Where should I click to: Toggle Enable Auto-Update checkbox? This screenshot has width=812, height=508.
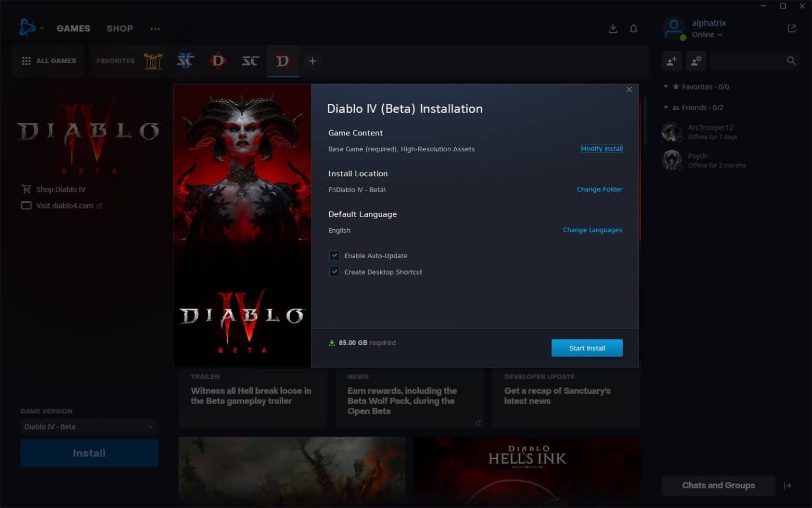click(x=334, y=256)
